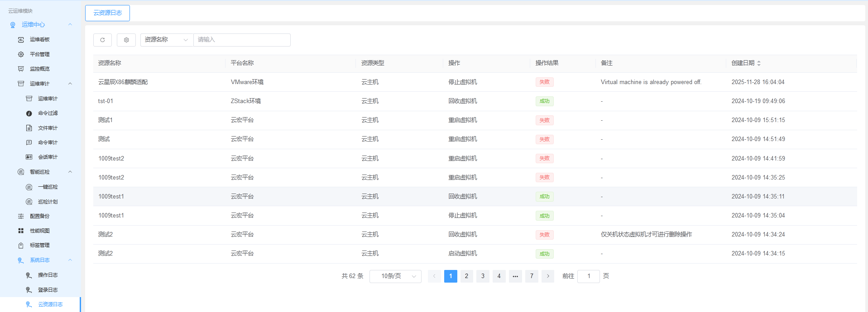Open 监控概览 from the sidebar
This screenshot has height=312, width=868.
[x=40, y=69]
